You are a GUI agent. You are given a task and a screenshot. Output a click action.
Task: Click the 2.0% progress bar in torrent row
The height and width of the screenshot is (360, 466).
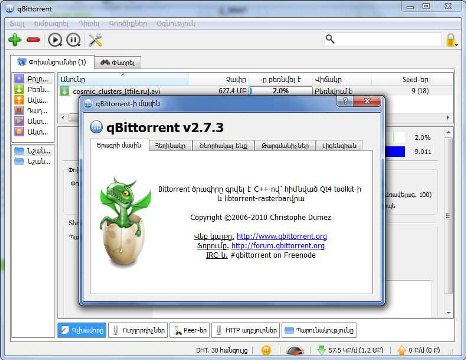coord(280,91)
